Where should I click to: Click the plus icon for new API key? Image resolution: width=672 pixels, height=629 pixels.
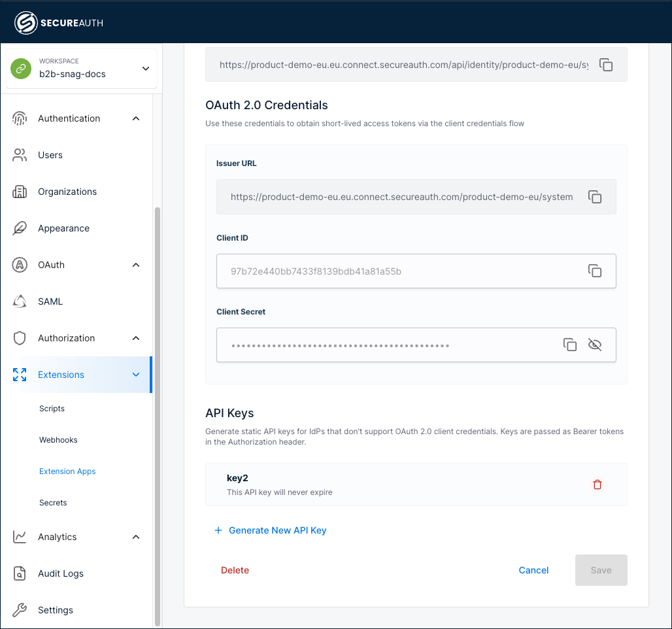tap(218, 530)
